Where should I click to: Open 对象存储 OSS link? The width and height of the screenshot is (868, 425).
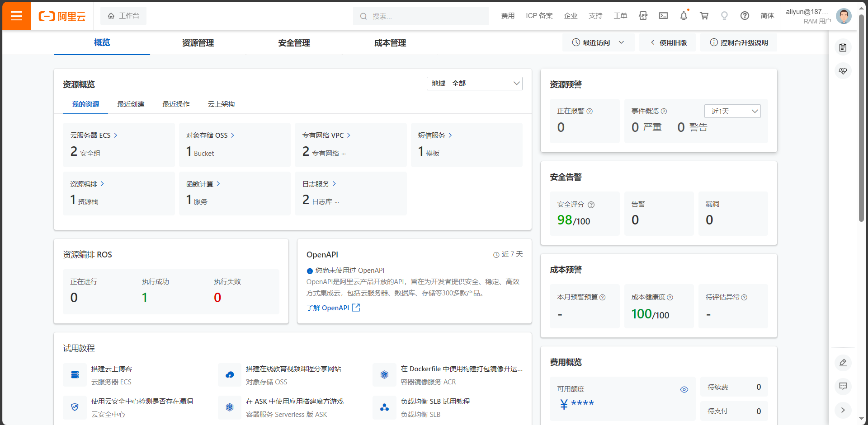(210, 135)
